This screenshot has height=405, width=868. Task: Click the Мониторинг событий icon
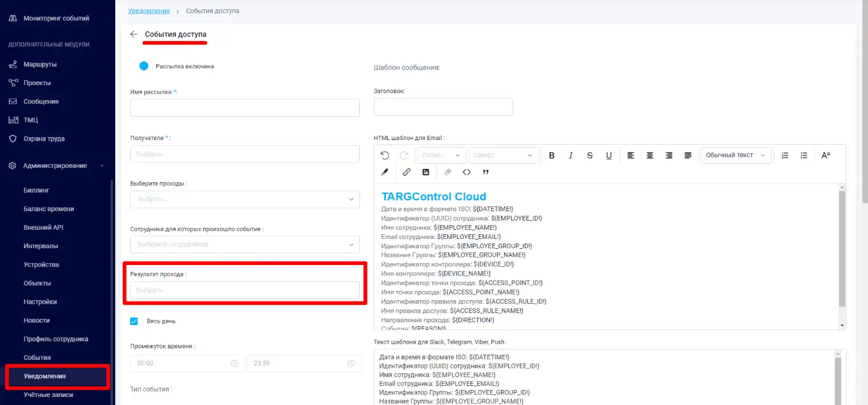point(13,18)
